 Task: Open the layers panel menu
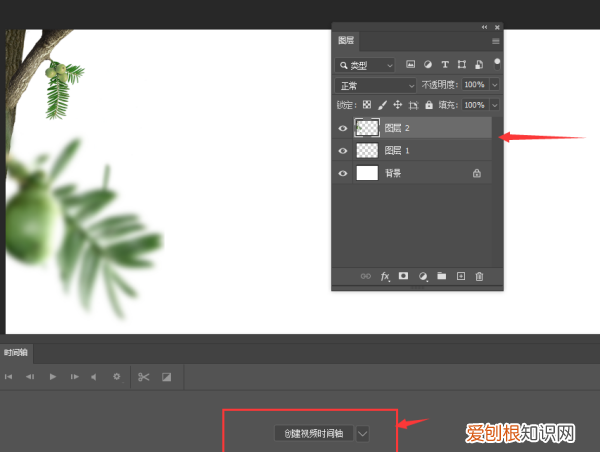click(496, 41)
